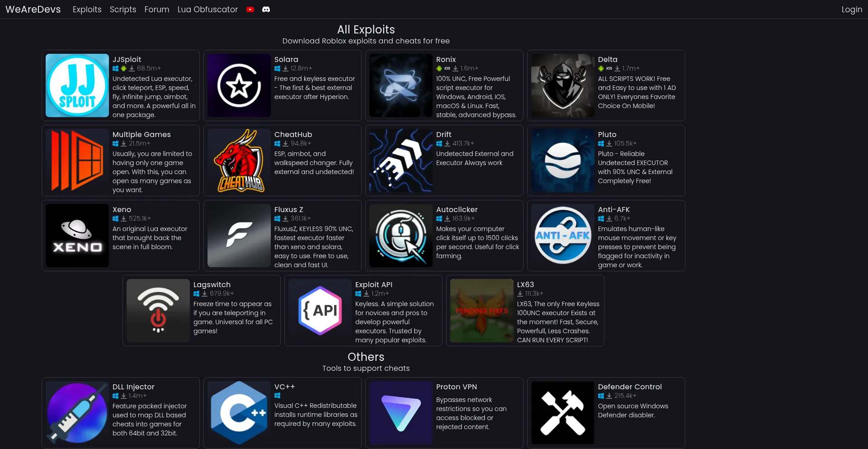The height and width of the screenshot is (449, 868).
Task: Click the Drift exploit title
Action: [444, 134]
